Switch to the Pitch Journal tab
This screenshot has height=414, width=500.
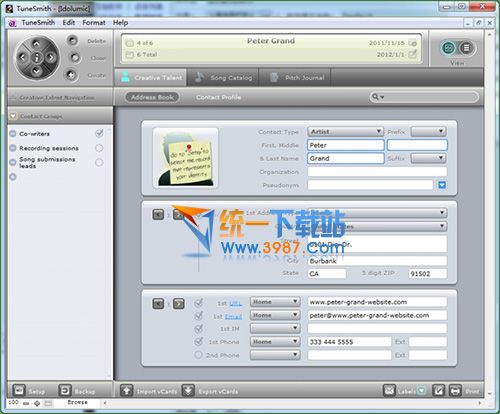(295, 77)
